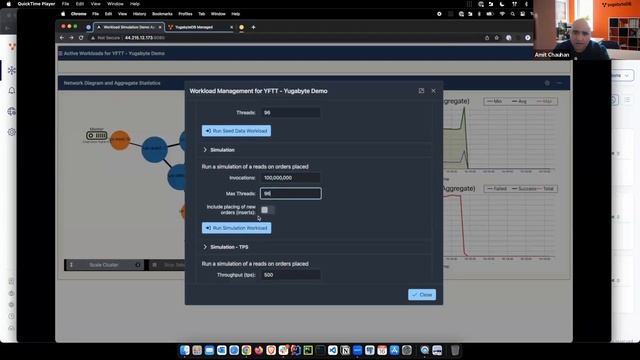640x360 pixels.
Task: Reload the current Chrome page
Action: [x=81, y=38]
